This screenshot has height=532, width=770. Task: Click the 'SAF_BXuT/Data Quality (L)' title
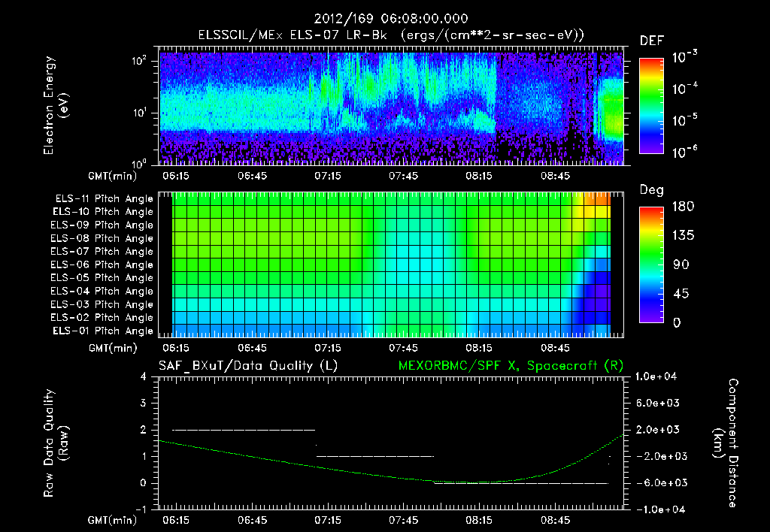click(x=248, y=366)
